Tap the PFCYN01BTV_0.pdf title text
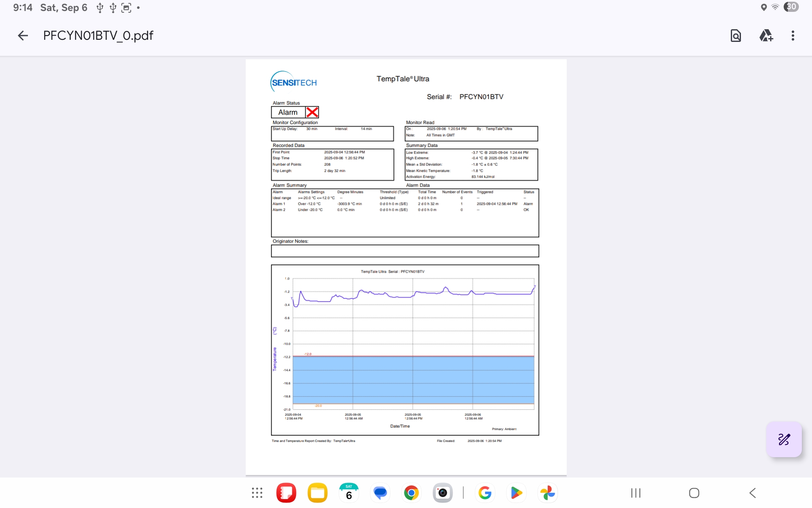 pos(98,36)
